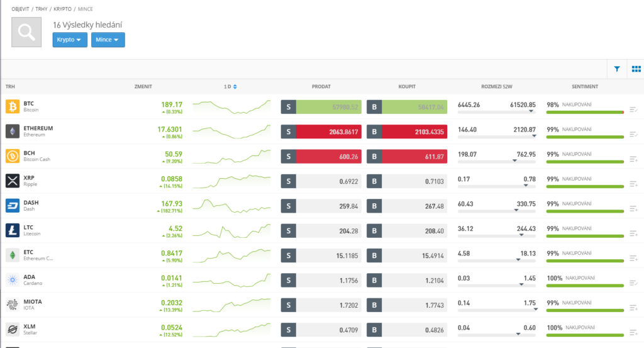Open the Krypto dropdown filter
The width and height of the screenshot is (644, 348).
pos(69,40)
